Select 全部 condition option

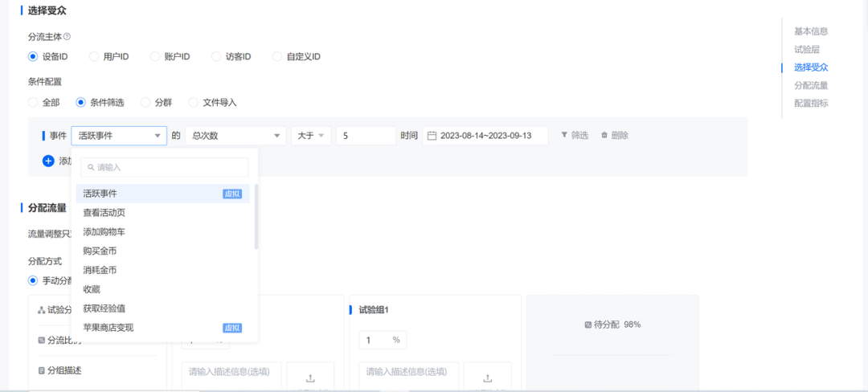click(33, 102)
